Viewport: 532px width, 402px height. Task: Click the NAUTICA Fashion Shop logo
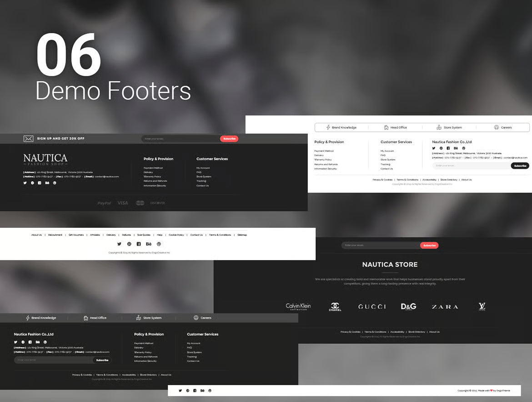coord(45,160)
